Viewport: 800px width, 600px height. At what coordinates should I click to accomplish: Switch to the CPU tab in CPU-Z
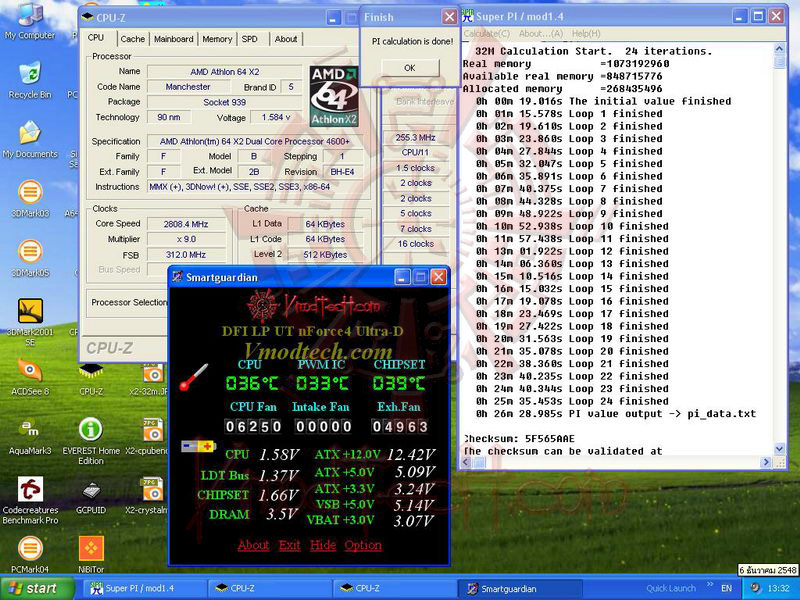pyautogui.click(x=95, y=38)
